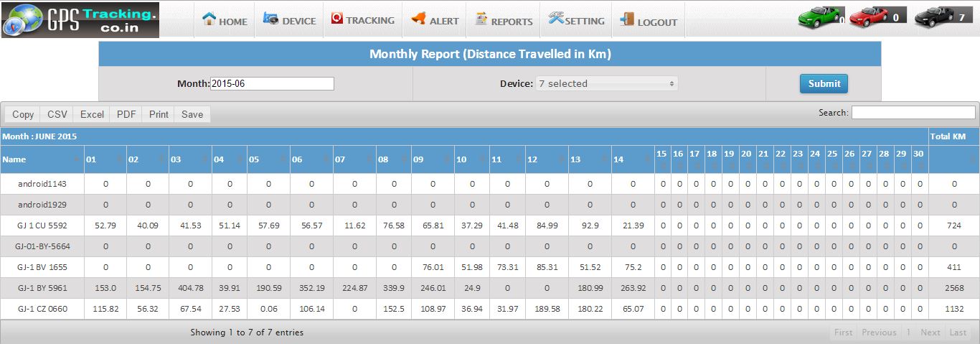Click the Last pagination link
The height and width of the screenshot is (344, 980).
(958, 332)
